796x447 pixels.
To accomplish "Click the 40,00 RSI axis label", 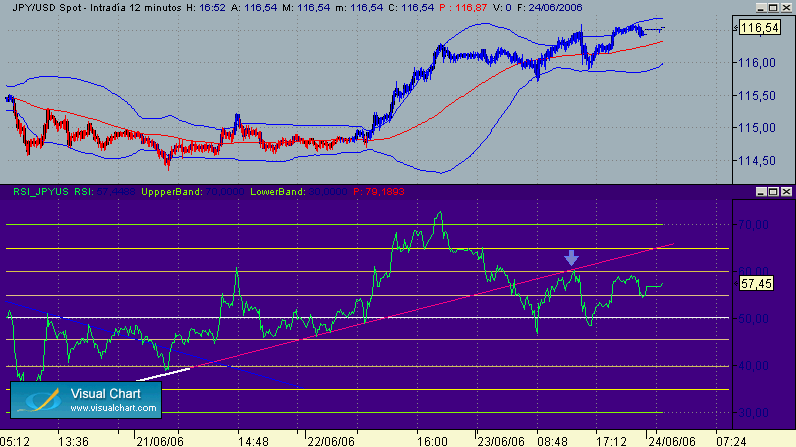I will click(754, 365).
